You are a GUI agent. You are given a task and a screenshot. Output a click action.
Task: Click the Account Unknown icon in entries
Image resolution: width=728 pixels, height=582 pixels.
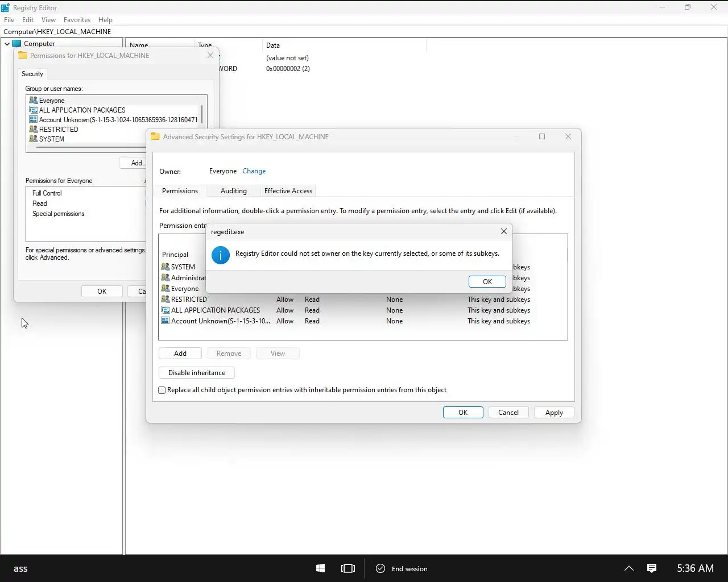[166, 321]
